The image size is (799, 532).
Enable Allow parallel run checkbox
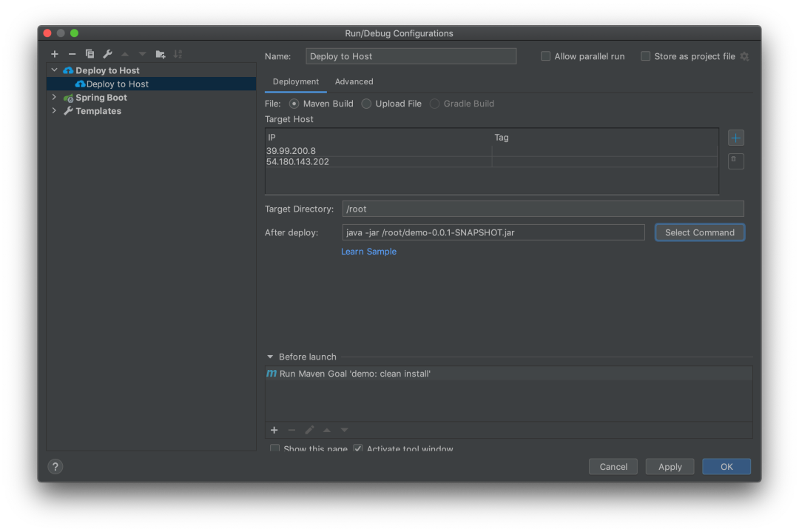pos(546,56)
